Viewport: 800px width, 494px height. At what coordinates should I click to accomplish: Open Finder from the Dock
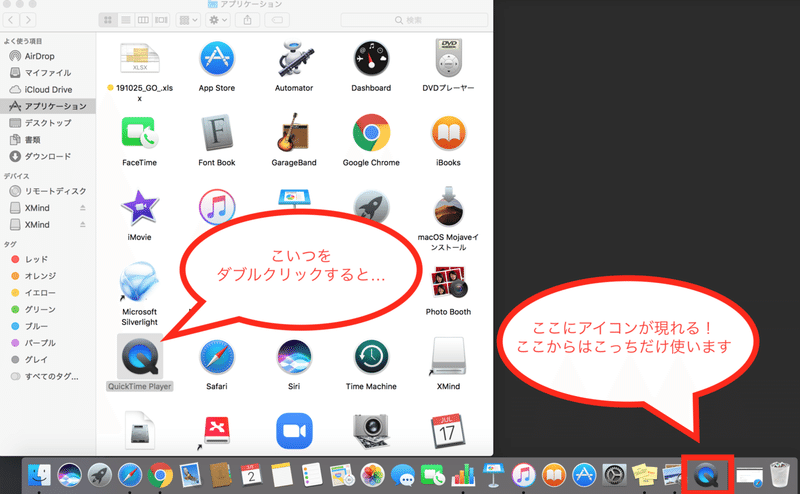[39, 475]
